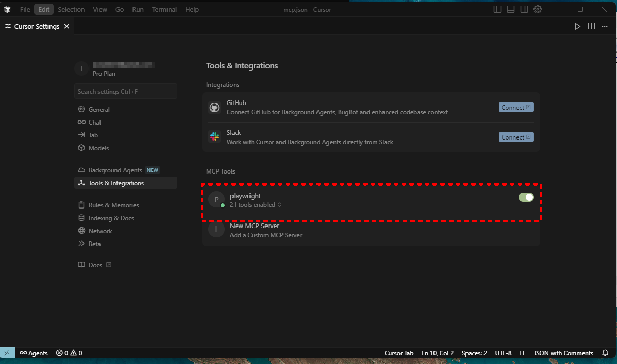Open settings via title bar gear icon
This screenshot has height=364, width=617.
point(538,9)
